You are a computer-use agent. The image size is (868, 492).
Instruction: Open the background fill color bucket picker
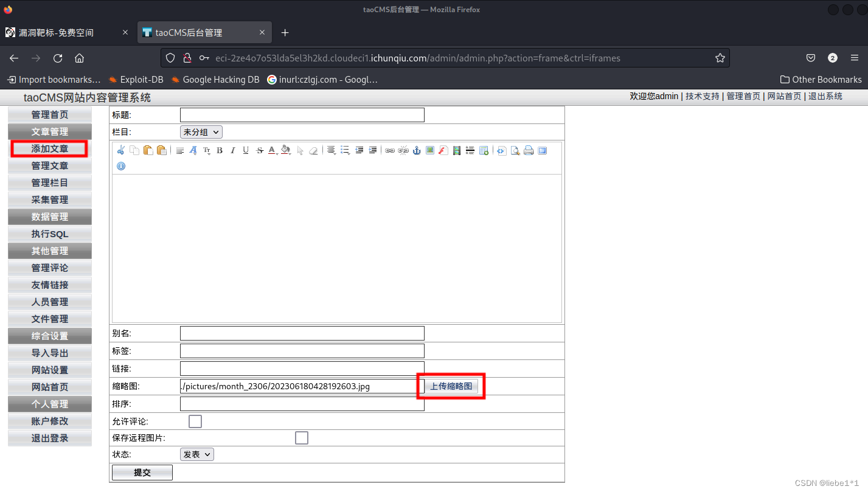click(x=286, y=150)
